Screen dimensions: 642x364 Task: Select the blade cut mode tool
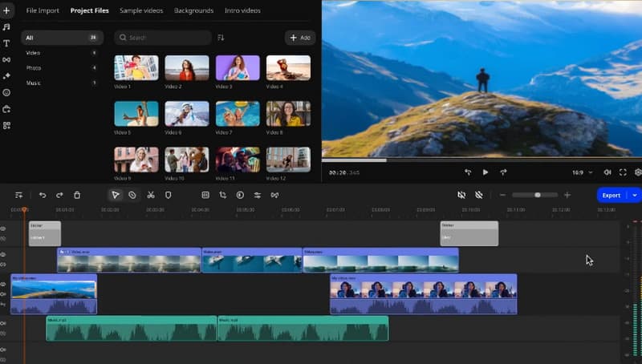[132, 195]
